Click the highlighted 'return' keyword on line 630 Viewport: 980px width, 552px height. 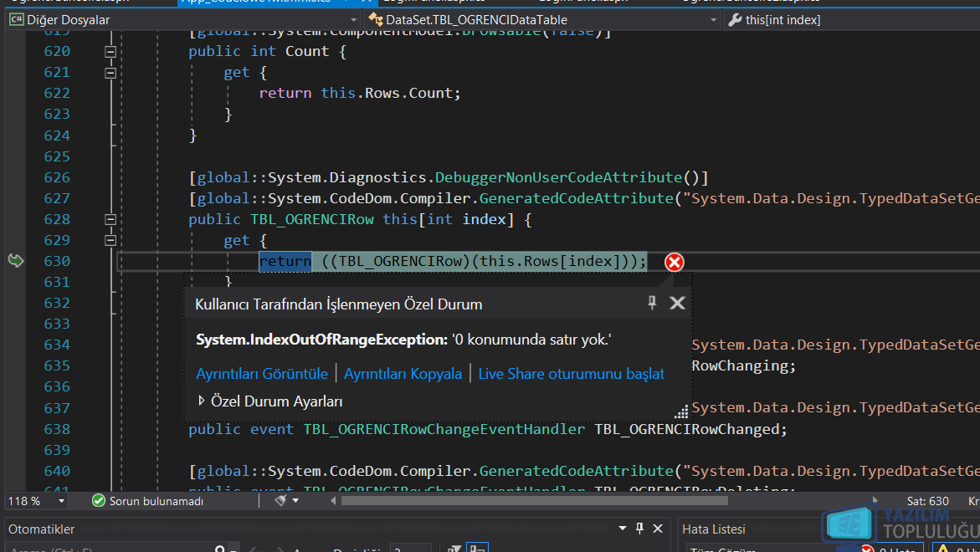(x=285, y=261)
